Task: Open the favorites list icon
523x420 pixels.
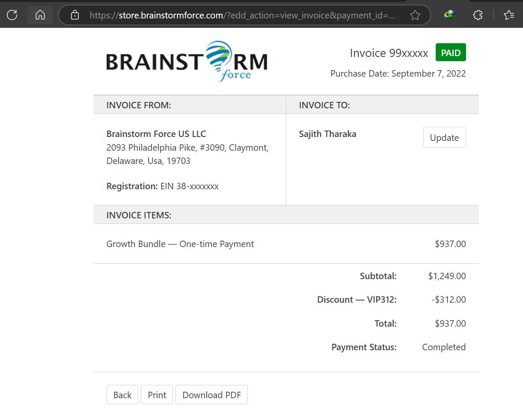Action: (509, 15)
